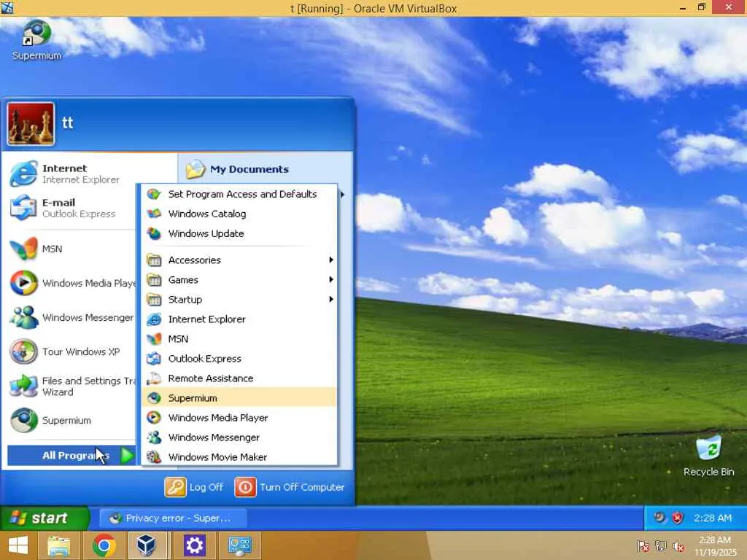The image size is (747, 560).
Task: Open Files and Settings Transfer Wizard
Action: (71, 386)
